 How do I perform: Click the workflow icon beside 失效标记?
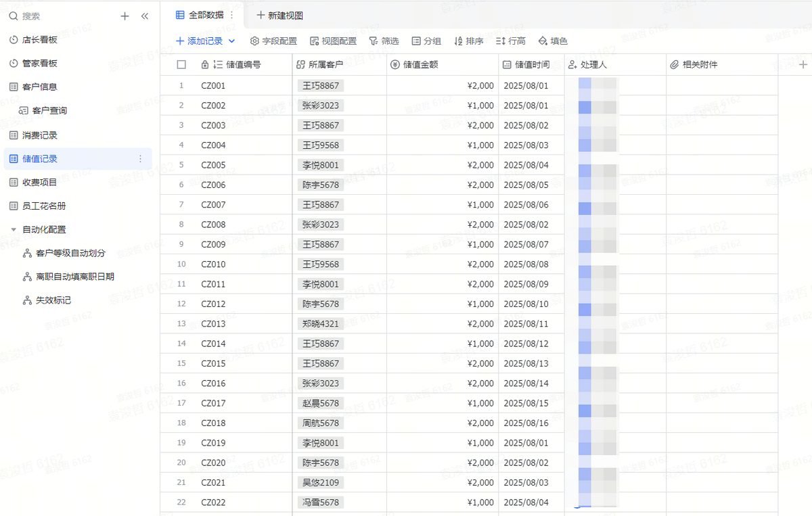(27, 300)
